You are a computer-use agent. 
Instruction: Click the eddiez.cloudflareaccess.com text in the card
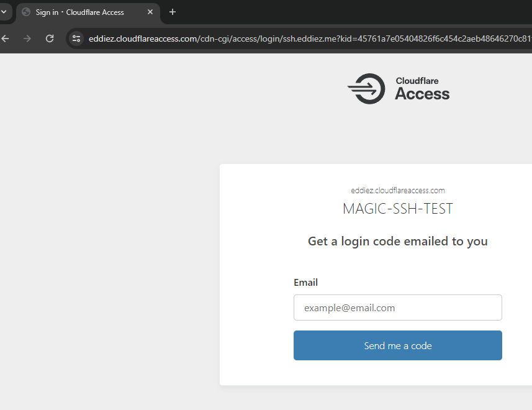coord(397,191)
